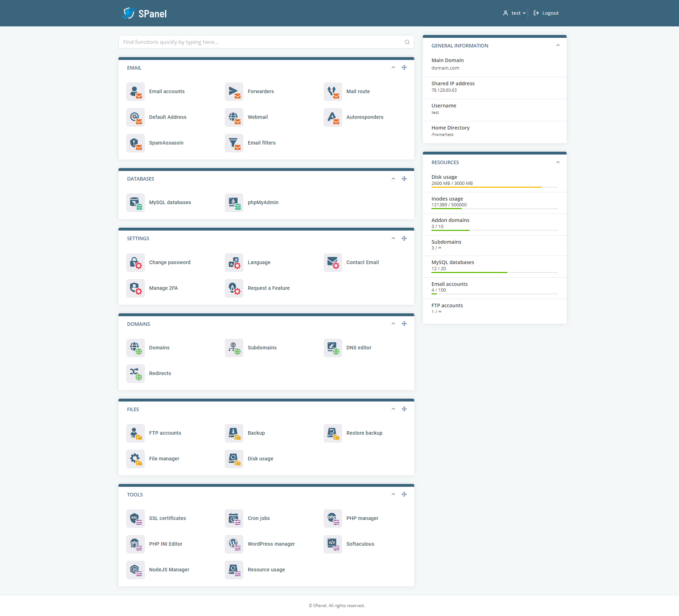The width and height of the screenshot is (679, 616).
Task: Select the SSL certificates tool
Action: pyautogui.click(x=167, y=518)
